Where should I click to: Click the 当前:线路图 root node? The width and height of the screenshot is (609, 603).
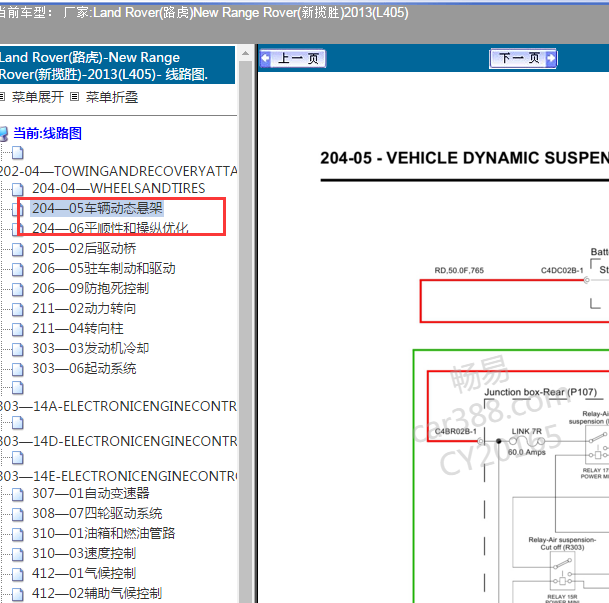(x=47, y=134)
